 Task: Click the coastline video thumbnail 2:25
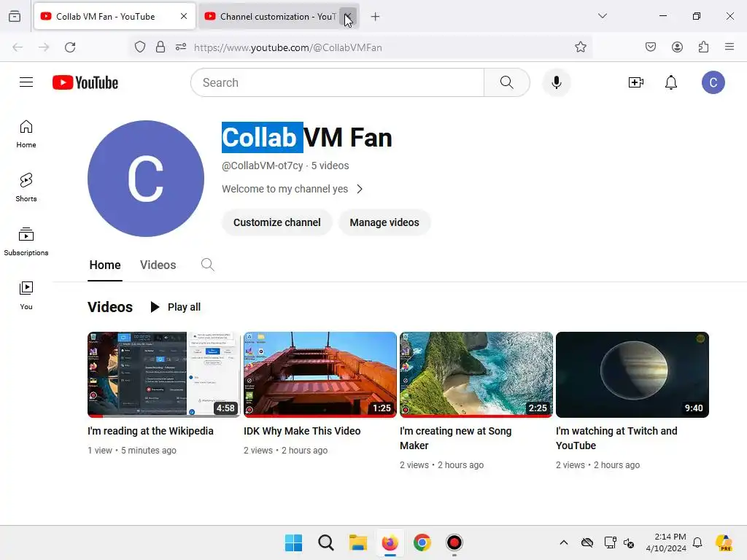pos(476,375)
